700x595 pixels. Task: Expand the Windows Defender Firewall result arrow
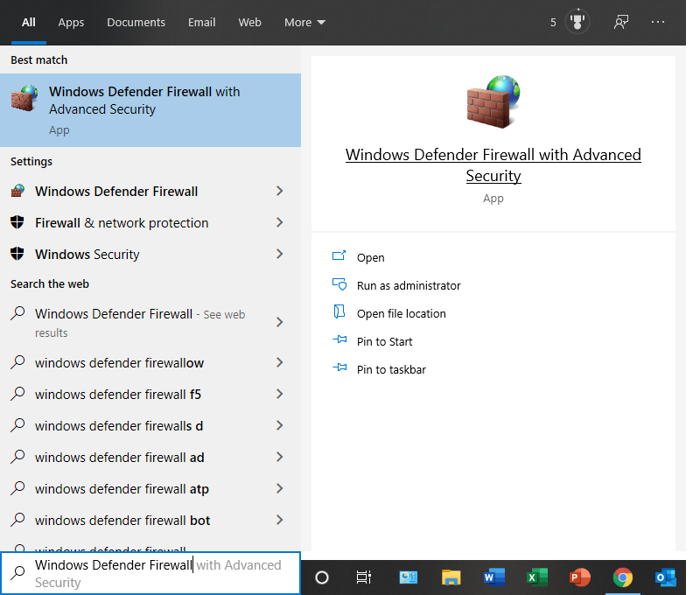pos(280,191)
